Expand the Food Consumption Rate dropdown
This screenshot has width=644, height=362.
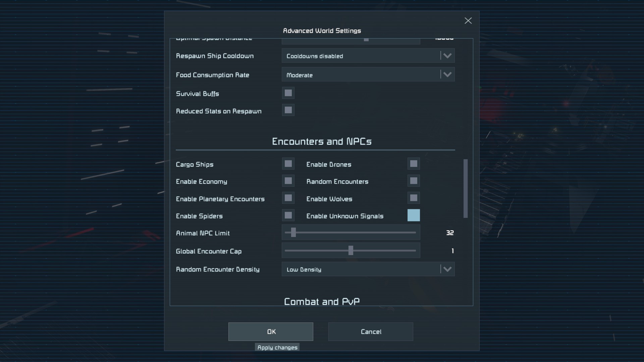click(368, 75)
